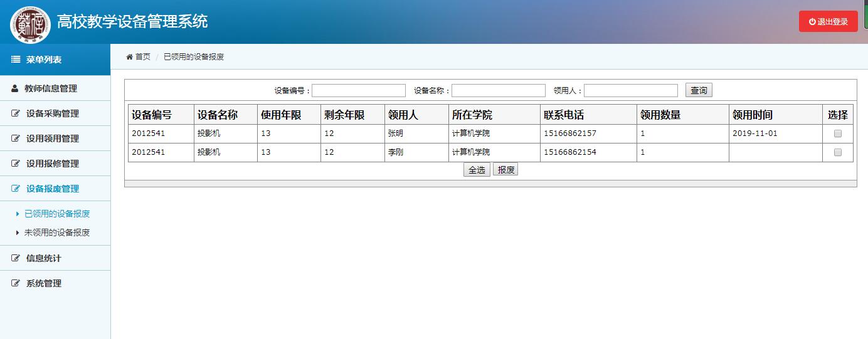This screenshot has width=868, height=339.
Task: Focus the 设备名称 input field
Action: [x=499, y=91]
